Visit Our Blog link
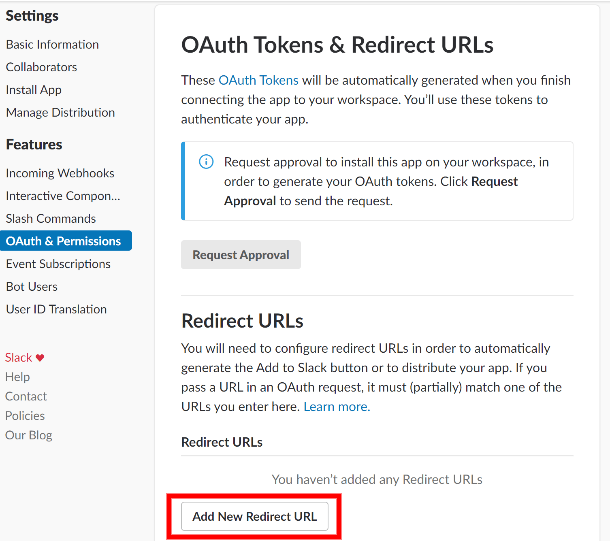This screenshot has height=541, width=610. (28, 435)
